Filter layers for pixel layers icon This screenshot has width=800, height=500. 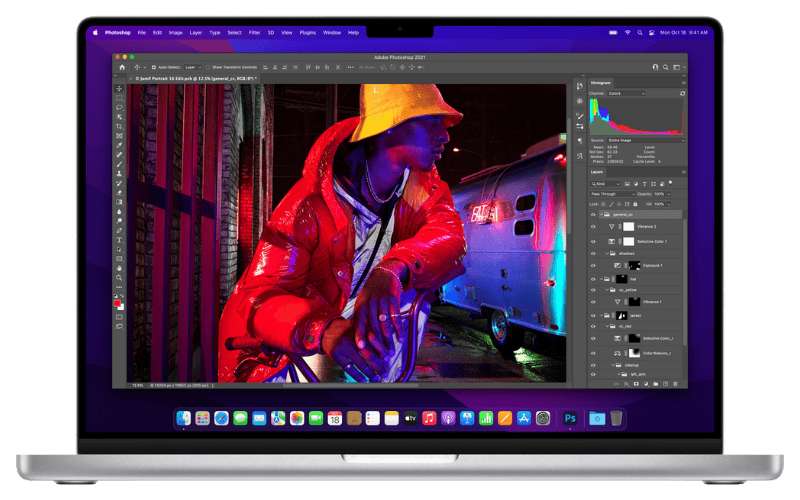coord(627,184)
